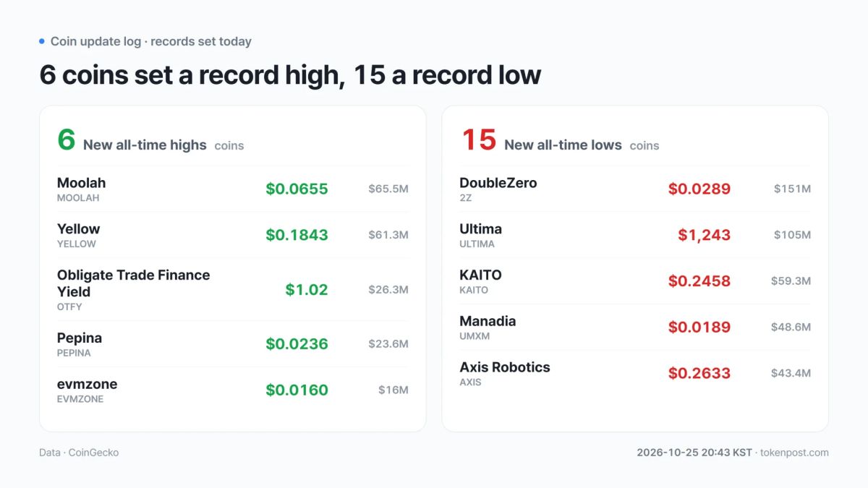868x488 pixels.
Task: Click the AXIS ticker symbol
Action: point(470,382)
